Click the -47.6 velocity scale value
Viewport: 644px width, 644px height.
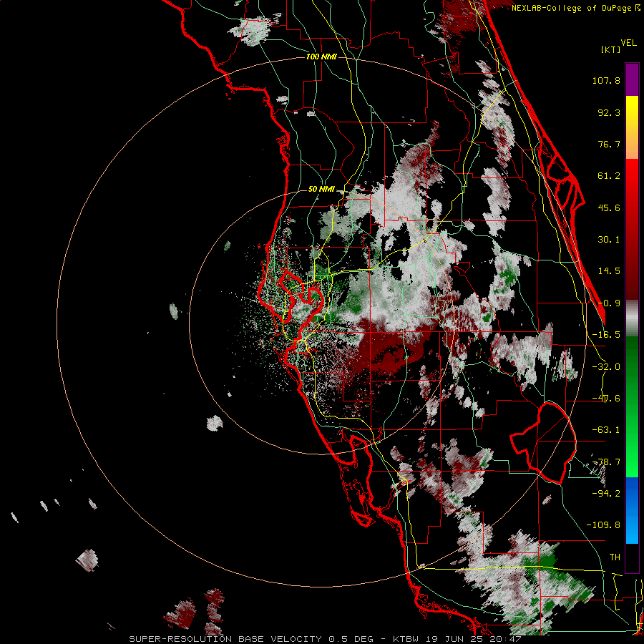coord(606,399)
